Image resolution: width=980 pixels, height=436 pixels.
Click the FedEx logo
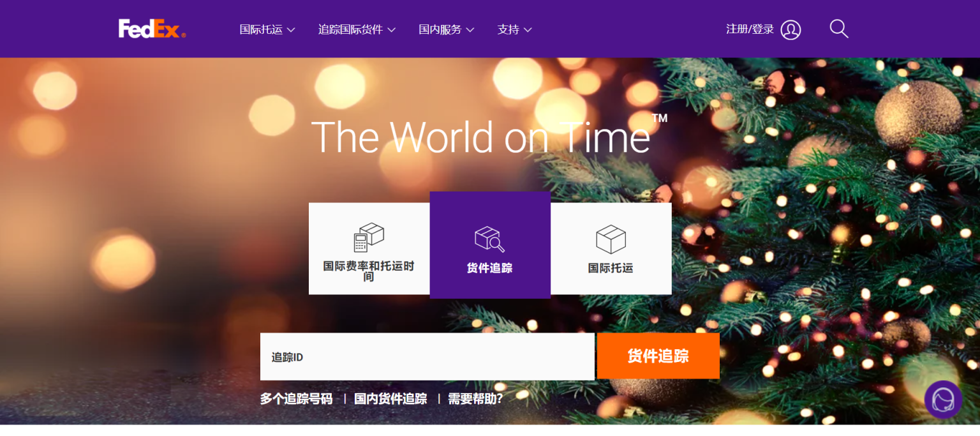(152, 29)
